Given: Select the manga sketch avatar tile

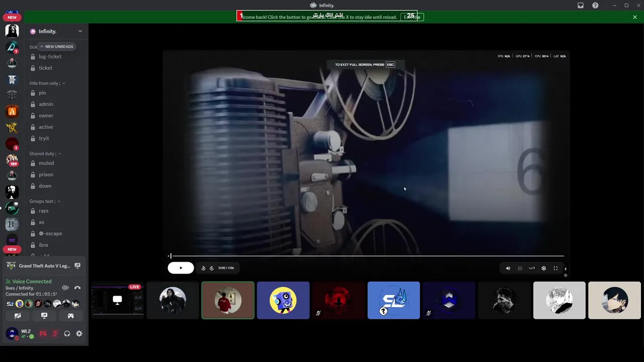Looking at the screenshot, I should click(x=559, y=300).
